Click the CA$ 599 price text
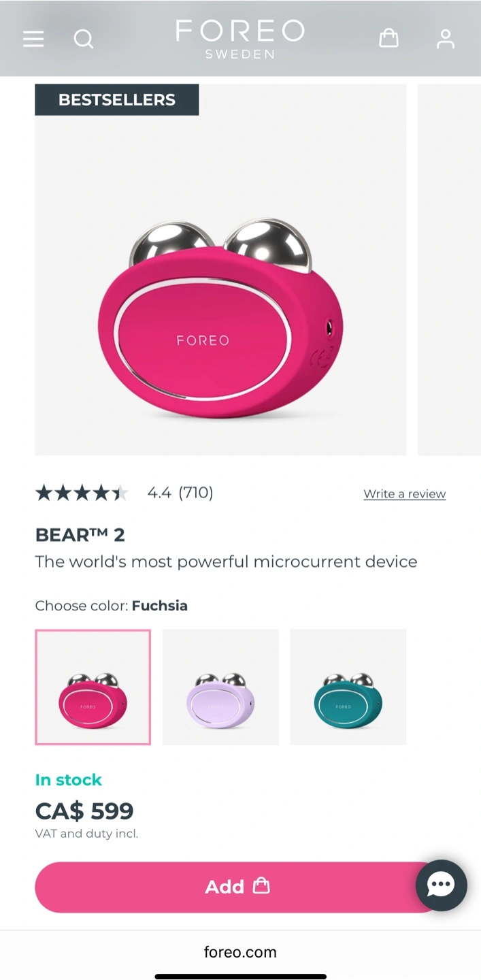Screen dimensions: 481x980 pos(84,811)
